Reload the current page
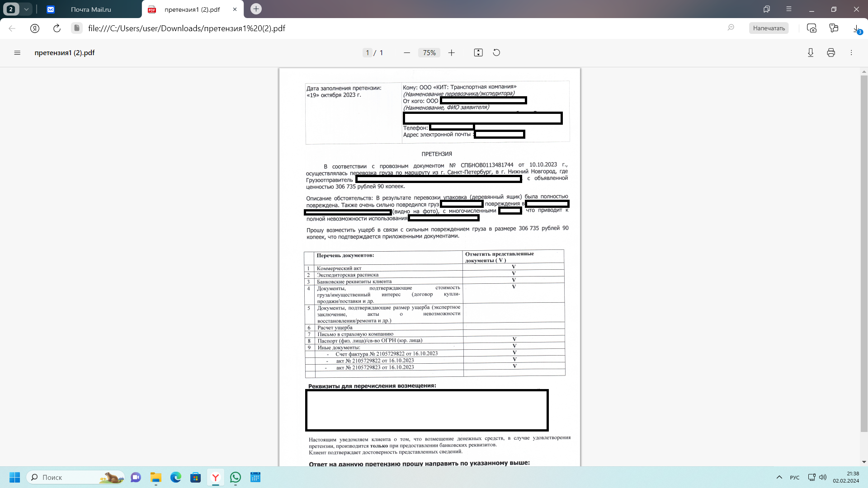 pos(57,28)
